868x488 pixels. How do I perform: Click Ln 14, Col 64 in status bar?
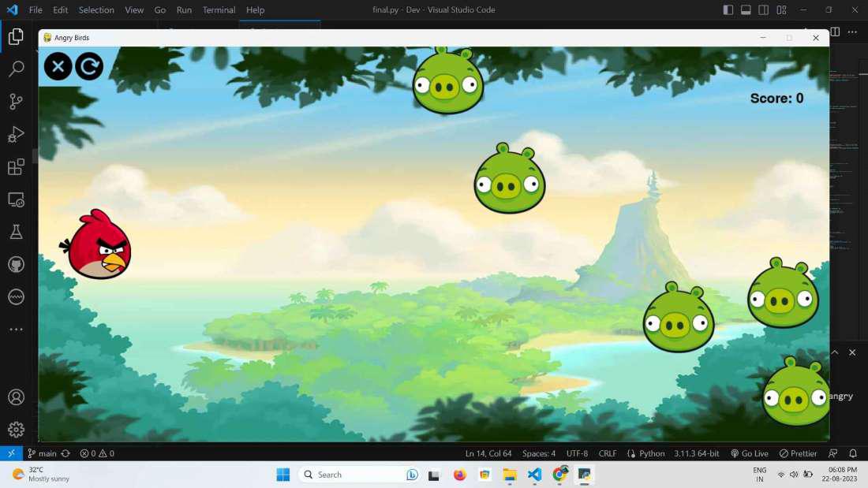488,453
